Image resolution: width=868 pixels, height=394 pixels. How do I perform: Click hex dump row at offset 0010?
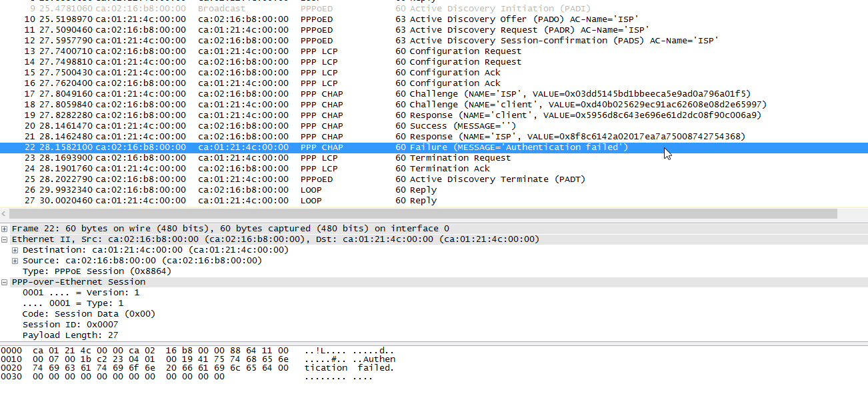(x=198, y=359)
